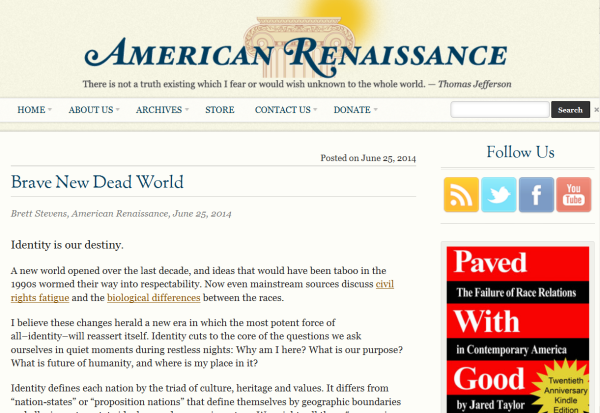The image size is (600, 413).
Task: Click the X beside the Search button
Action: pos(596,110)
